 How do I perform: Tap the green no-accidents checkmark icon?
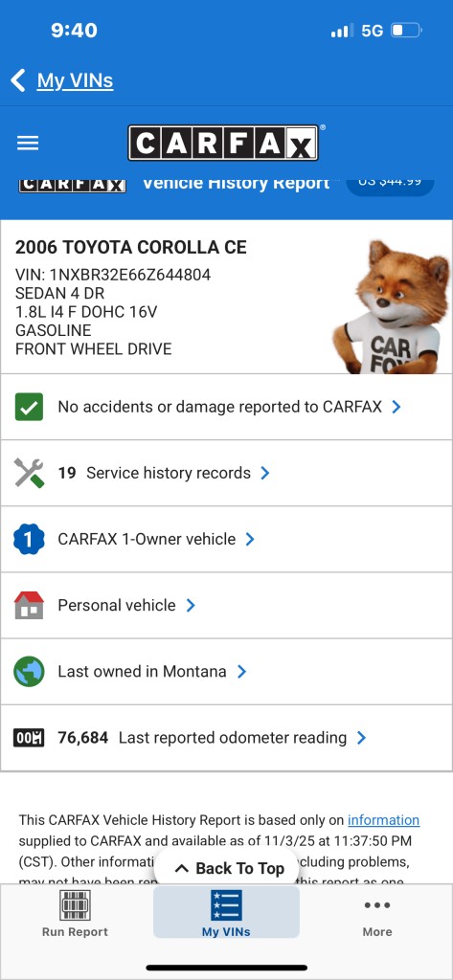(x=29, y=407)
